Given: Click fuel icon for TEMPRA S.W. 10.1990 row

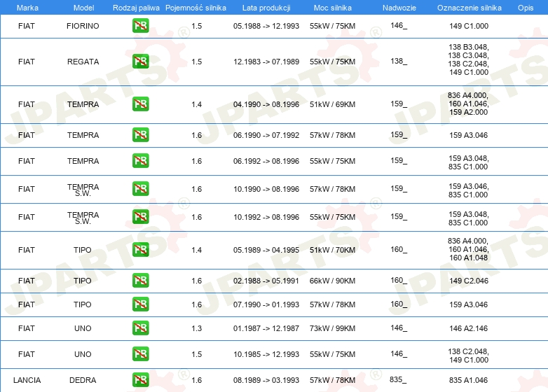Looking at the screenshot, I should [140, 188].
